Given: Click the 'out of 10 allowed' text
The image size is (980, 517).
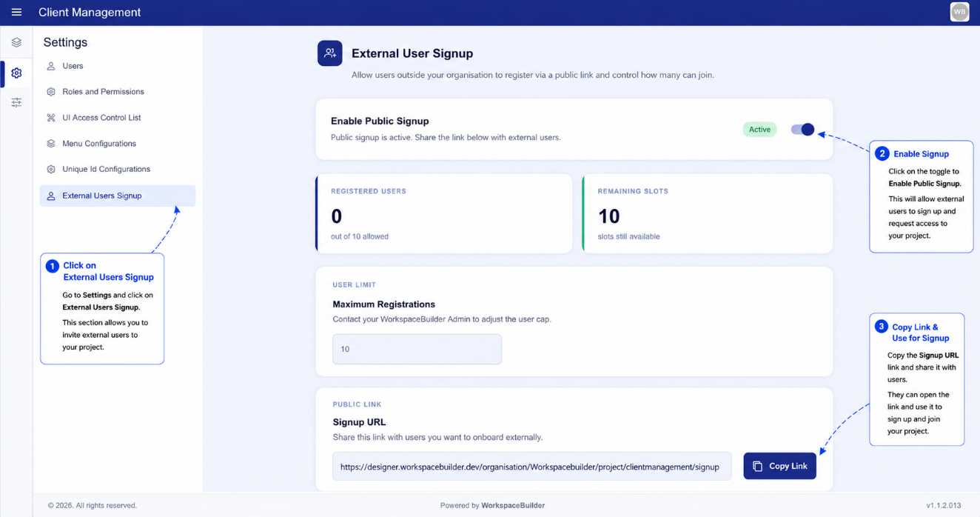Looking at the screenshot, I should (360, 236).
